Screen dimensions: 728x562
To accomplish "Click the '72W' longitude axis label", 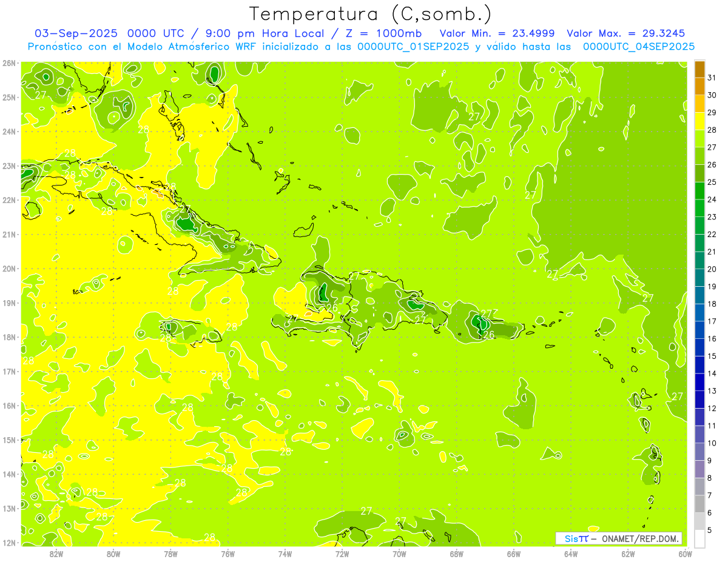I will 342,553.
